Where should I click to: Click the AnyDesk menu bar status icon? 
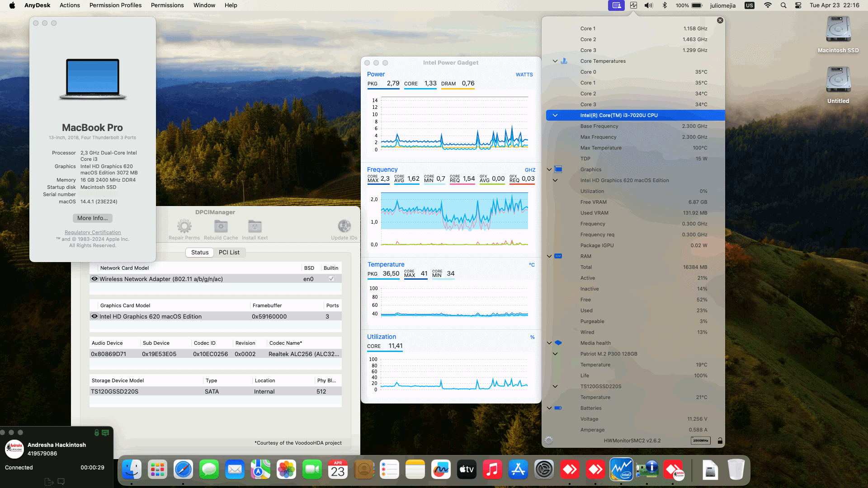(616, 5)
